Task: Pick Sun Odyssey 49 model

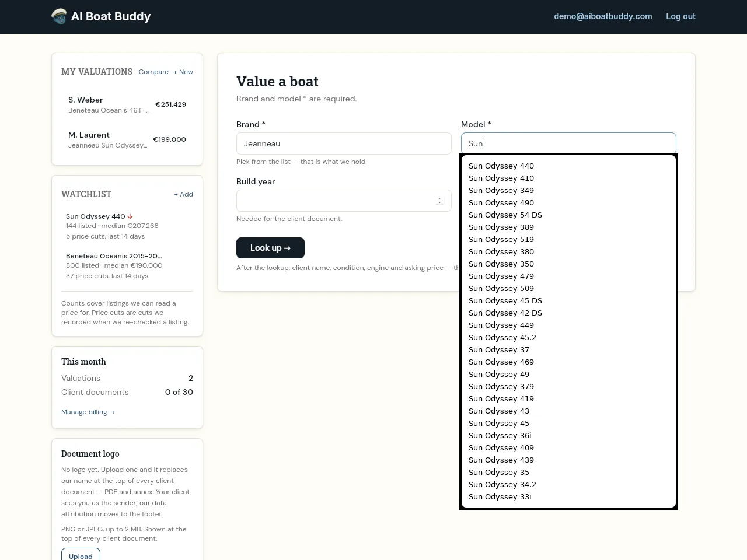Action: pos(568,374)
